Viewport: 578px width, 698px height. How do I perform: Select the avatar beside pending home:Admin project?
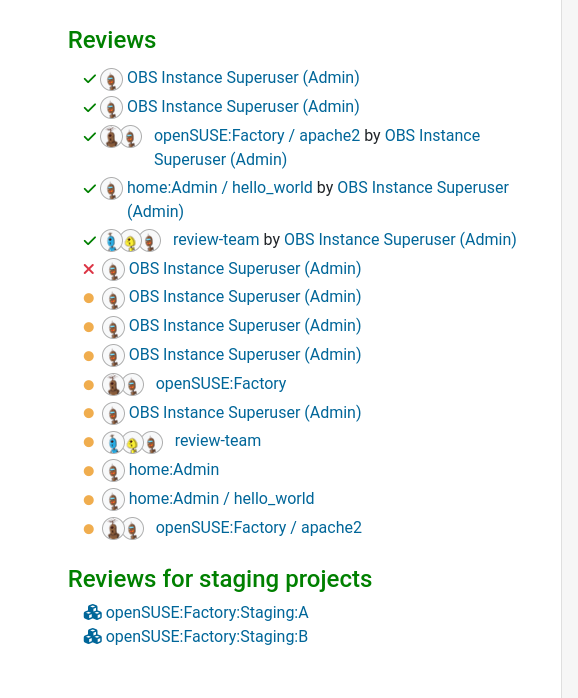click(x=113, y=471)
